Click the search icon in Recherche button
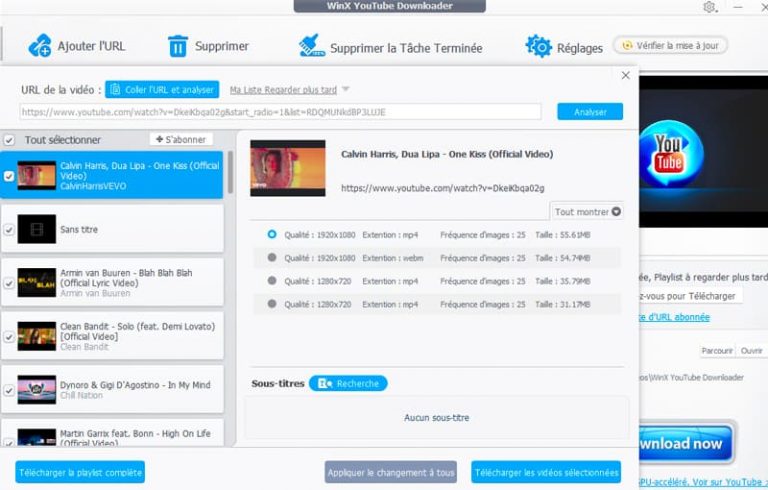Viewport: 768px width, 490px height. 323,383
